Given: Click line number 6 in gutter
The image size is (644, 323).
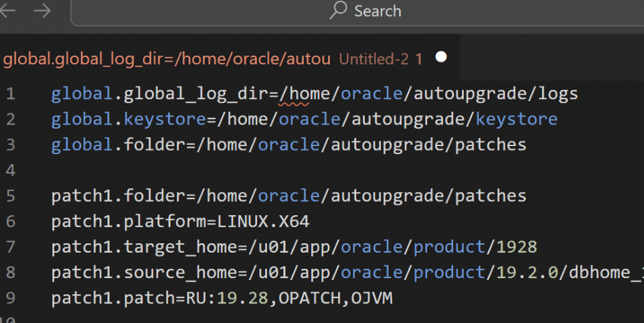Looking at the screenshot, I should click(10, 222).
